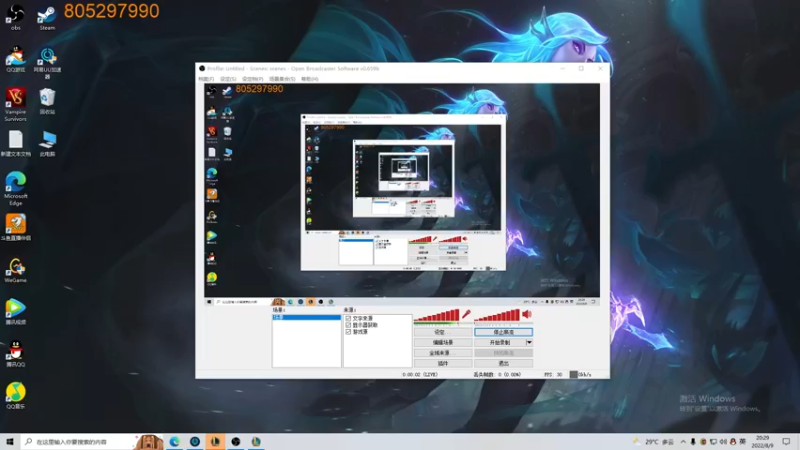Open the 场景集合 Scene Collection menu
Image resolution: width=800 pixels, height=450 pixels.
[282, 79]
